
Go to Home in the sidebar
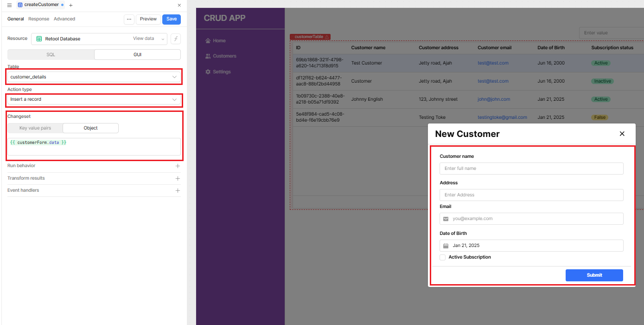point(219,41)
